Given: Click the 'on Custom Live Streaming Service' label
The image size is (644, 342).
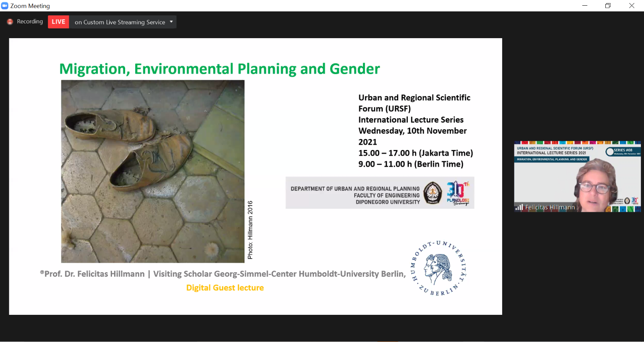Looking at the screenshot, I should [119, 22].
